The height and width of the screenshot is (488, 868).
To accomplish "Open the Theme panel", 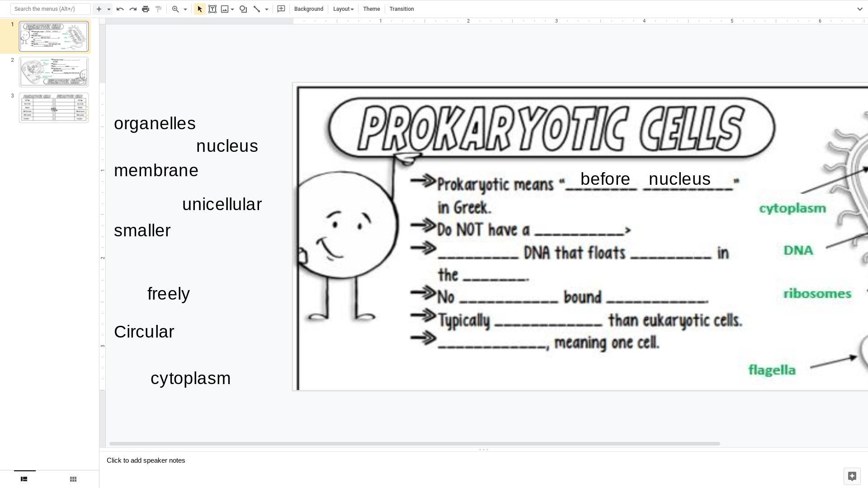I will click(x=371, y=9).
